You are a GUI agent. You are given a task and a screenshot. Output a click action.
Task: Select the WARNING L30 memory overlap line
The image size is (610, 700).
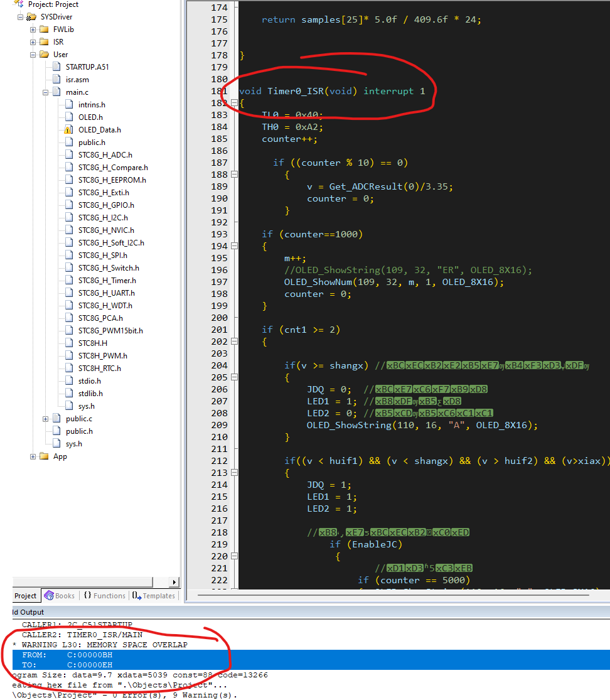(104, 645)
